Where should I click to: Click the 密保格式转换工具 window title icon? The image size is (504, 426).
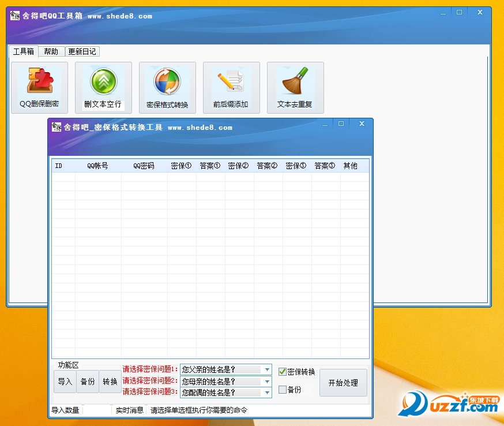[x=57, y=127]
